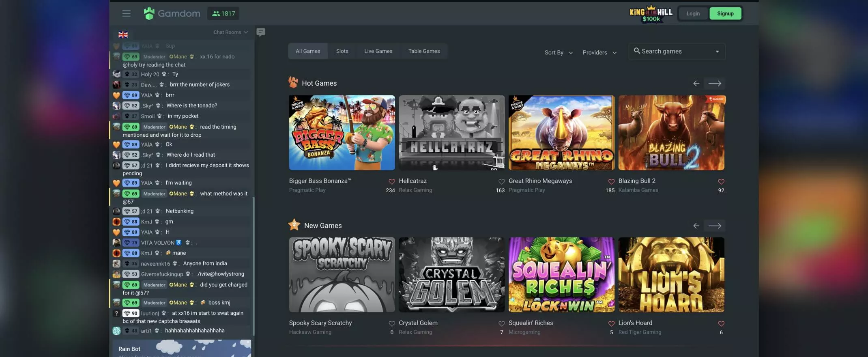Click the 'Anyone from india' chat message
The height and width of the screenshot is (357, 868).
pos(205,263)
